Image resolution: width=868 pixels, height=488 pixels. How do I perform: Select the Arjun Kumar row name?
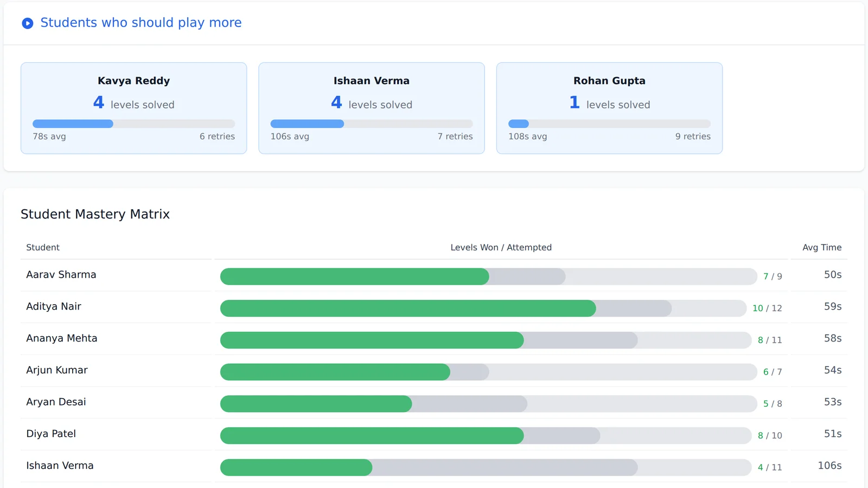click(x=57, y=370)
